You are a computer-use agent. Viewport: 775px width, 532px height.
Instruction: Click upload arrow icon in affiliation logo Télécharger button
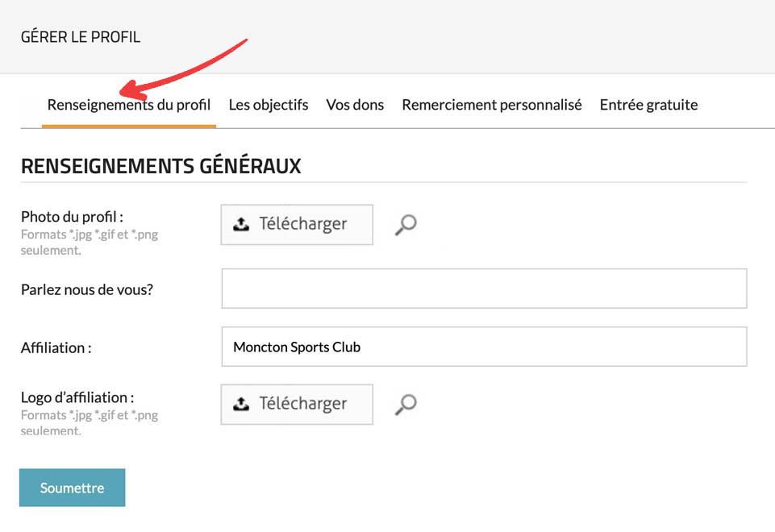click(x=241, y=405)
